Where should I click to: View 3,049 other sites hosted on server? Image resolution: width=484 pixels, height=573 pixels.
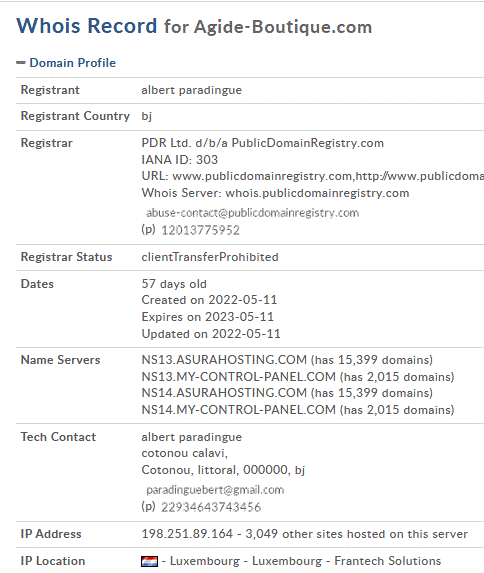tap(356, 534)
